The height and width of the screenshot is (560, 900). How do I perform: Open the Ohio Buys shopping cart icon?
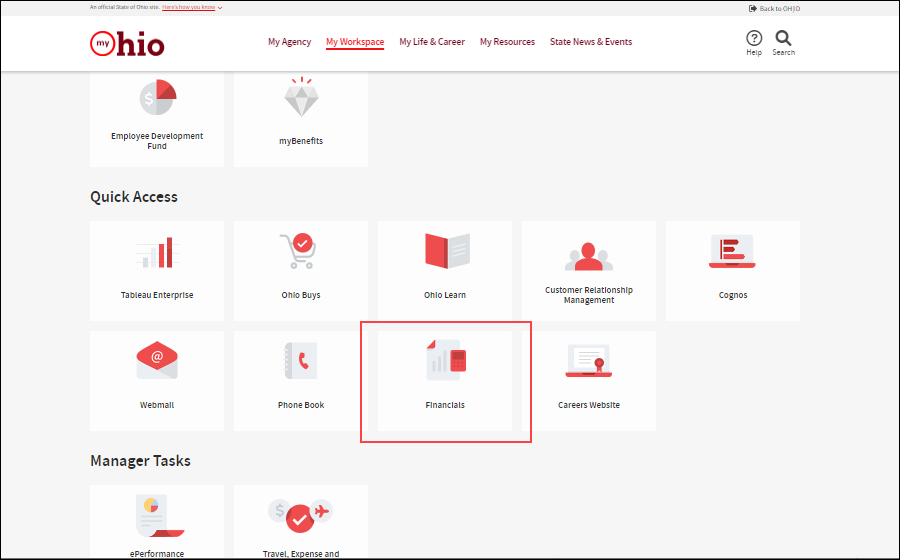300,252
